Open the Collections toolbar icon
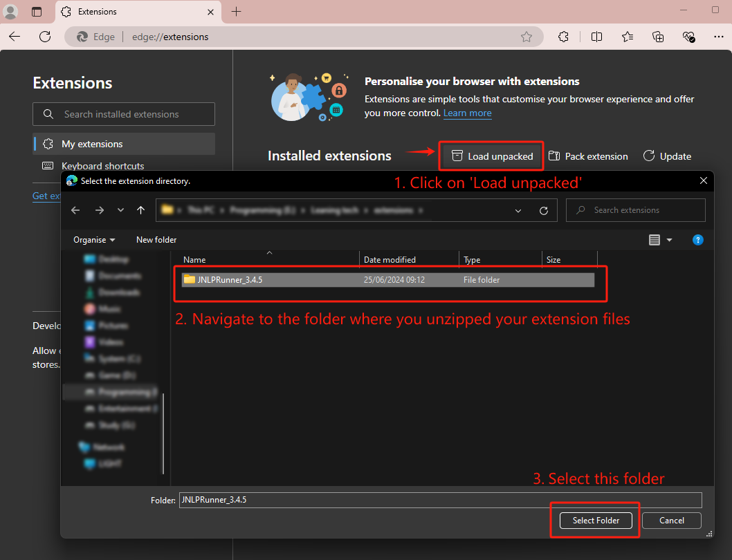Screen dimensions: 732x560 point(658,37)
